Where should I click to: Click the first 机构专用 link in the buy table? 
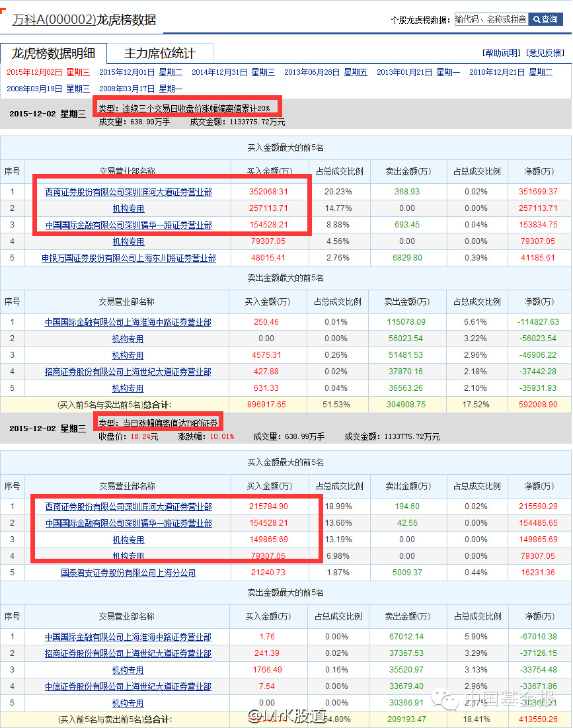point(127,208)
